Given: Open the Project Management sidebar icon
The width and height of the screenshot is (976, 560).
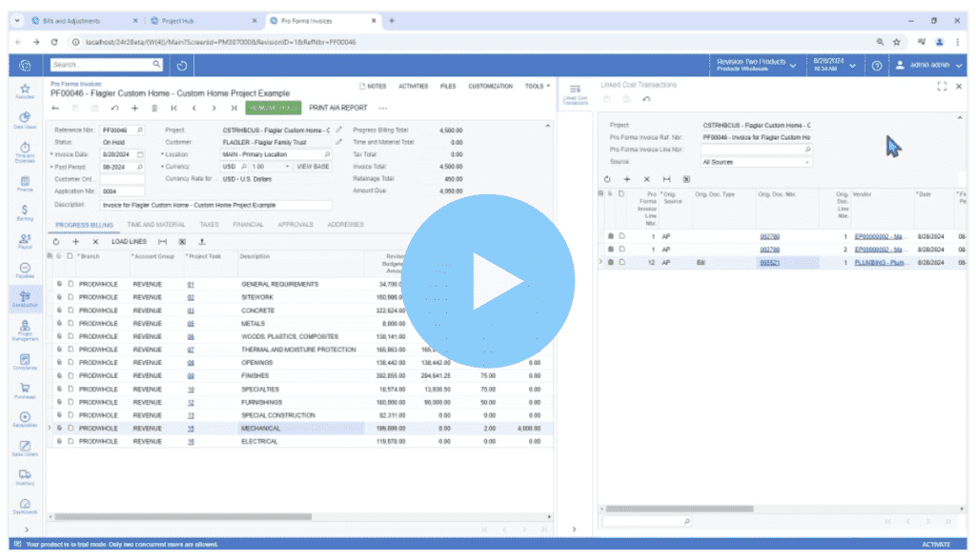Looking at the screenshot, I should tap(24, 330).
